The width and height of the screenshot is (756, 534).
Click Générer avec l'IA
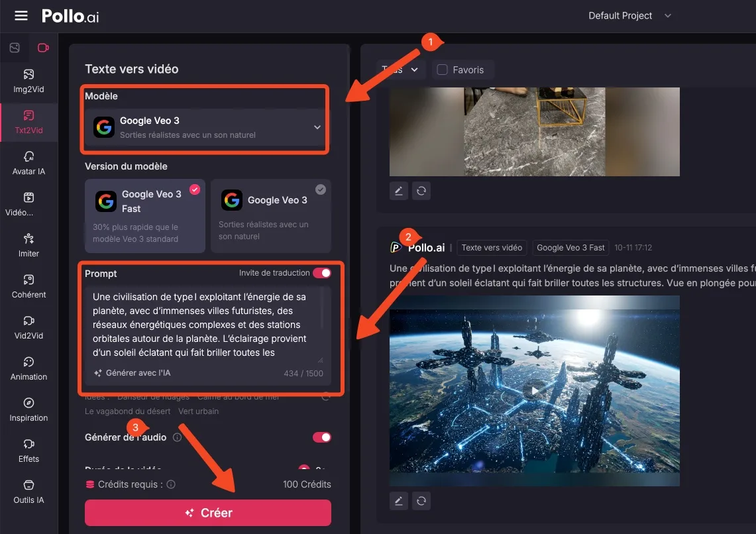(x=133, y=373)
